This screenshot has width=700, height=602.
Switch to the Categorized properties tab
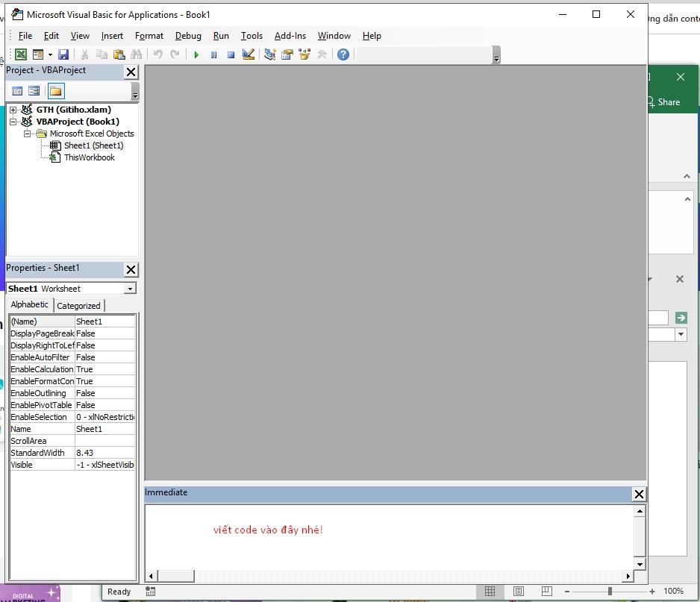[x=79, y=305]
